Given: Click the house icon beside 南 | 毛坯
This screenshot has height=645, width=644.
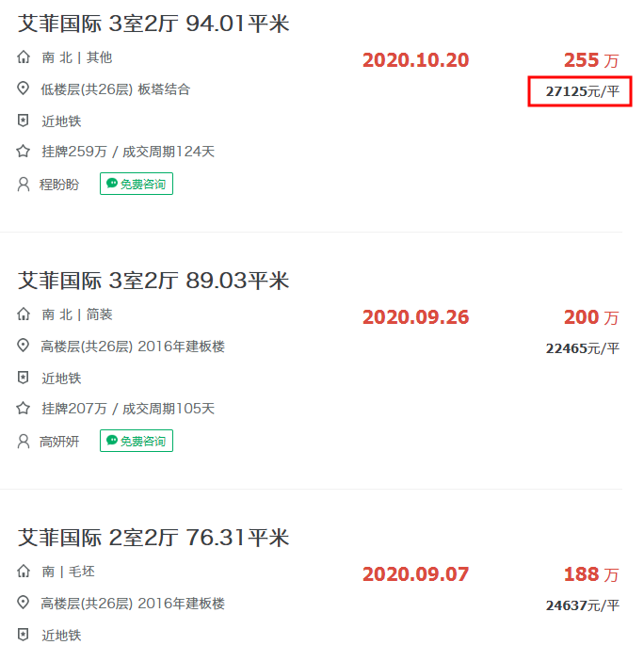Looking at the screenshot, I should click(x=24, y=571).
